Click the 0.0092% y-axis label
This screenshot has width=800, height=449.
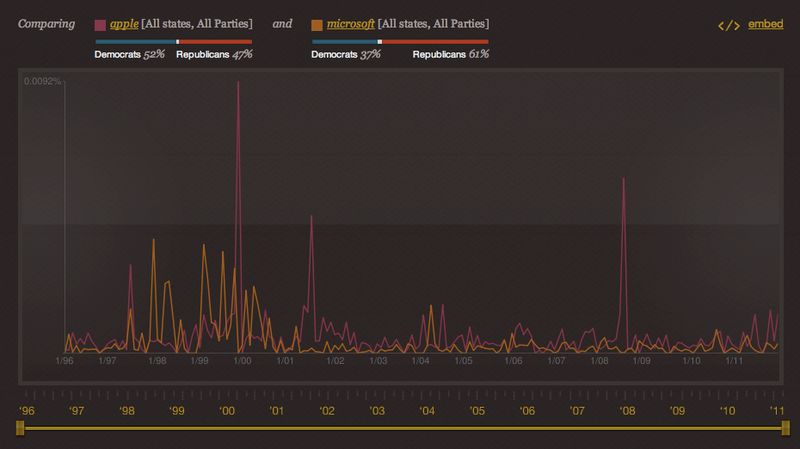pyautogui.click(x=42, y=81)
